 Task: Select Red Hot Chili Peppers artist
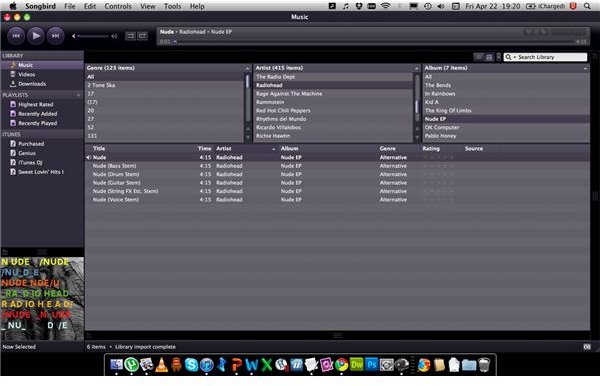coord(333,110)
